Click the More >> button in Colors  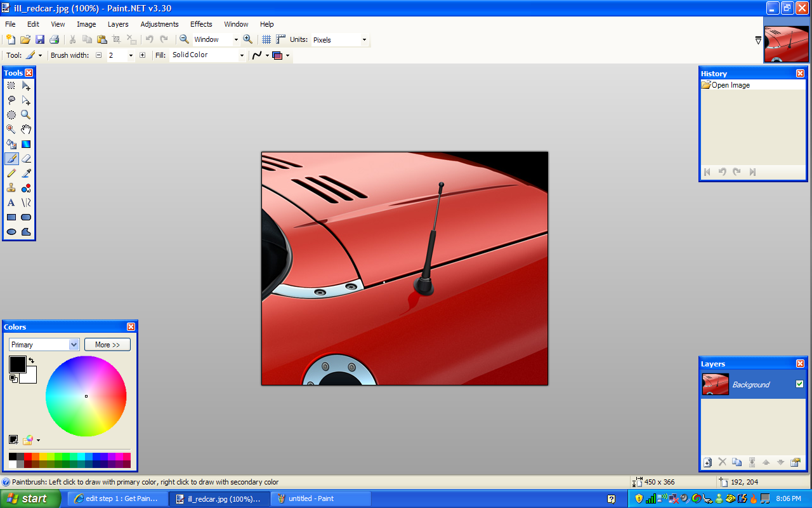pyautogui.click(x=107, y=345)
